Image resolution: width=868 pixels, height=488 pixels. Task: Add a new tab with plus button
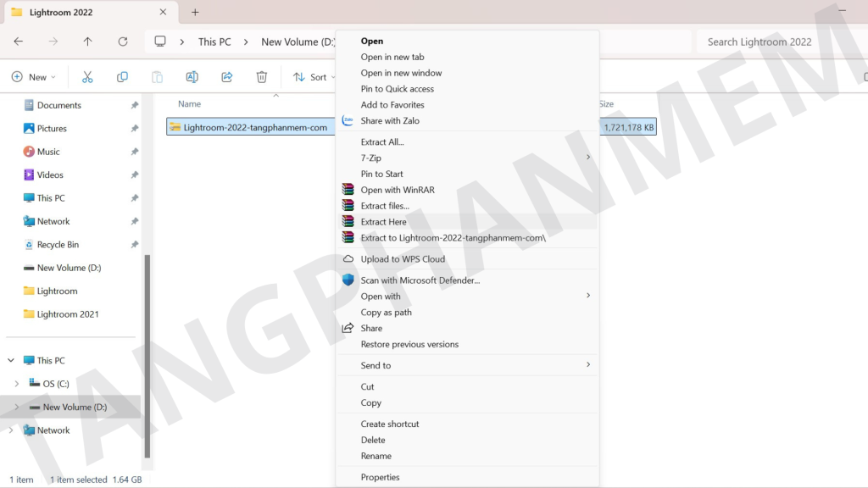coord(195,13)
